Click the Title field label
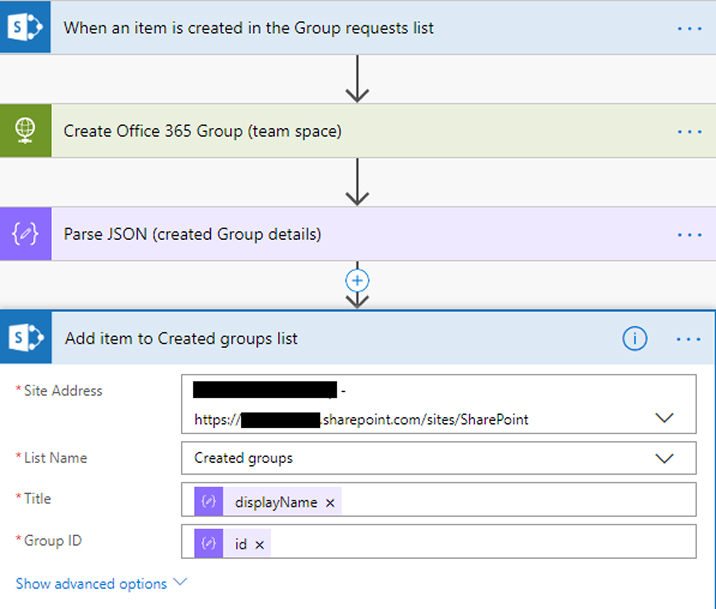 click(x=37, y=499)
